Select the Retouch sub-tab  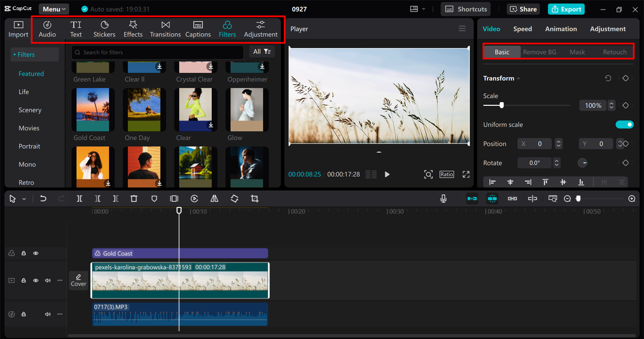point(615,52)
